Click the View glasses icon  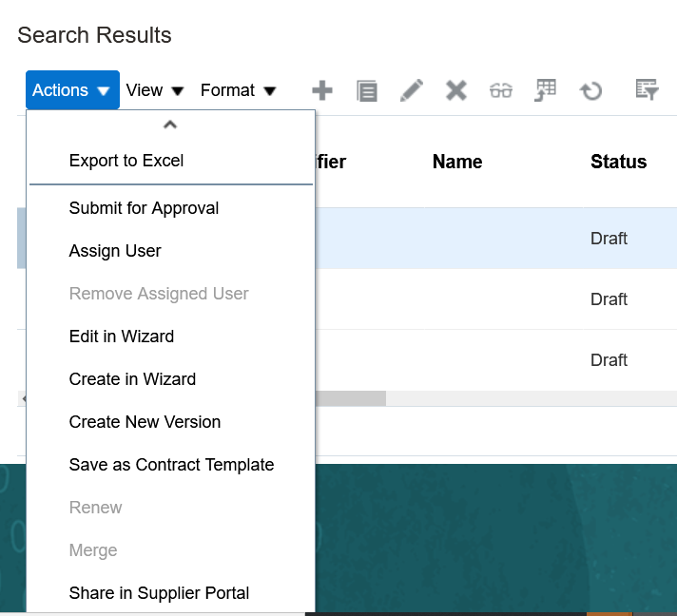(x=501, y=90)
